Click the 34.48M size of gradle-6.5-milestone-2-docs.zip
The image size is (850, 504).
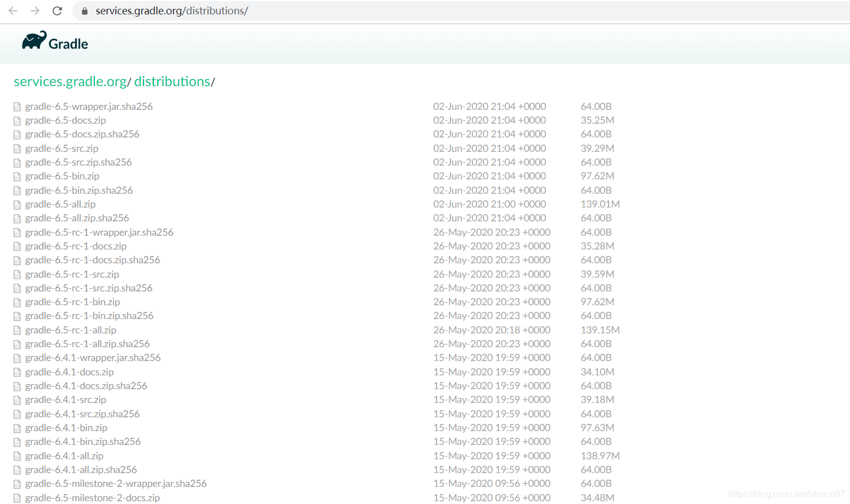tap(597, 498)
